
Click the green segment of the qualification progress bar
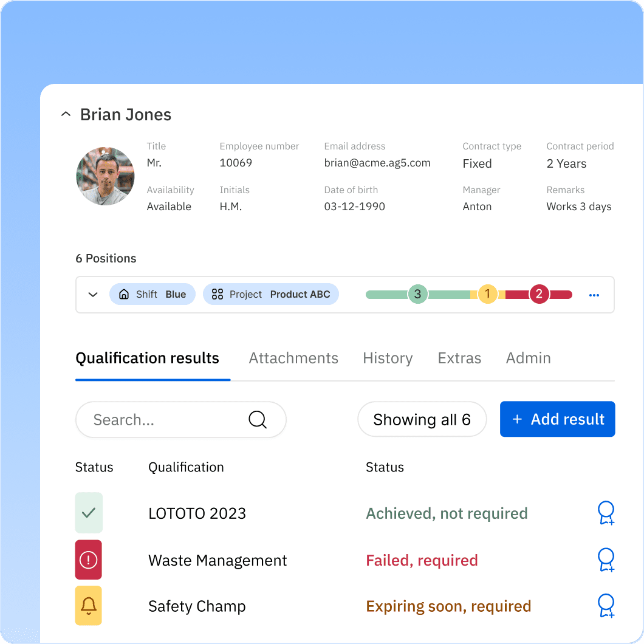[x=395, y=294]
